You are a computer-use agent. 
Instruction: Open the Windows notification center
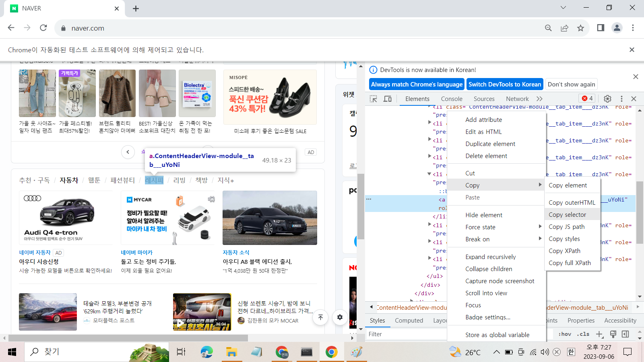[627, 352]
